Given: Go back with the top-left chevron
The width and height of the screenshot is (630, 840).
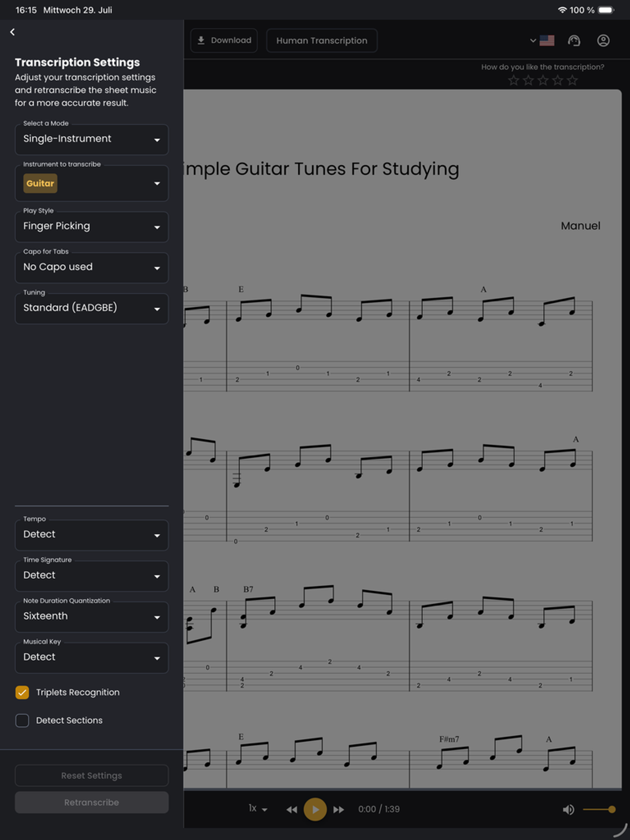Looking at the screenshot, I should point(13,32).
